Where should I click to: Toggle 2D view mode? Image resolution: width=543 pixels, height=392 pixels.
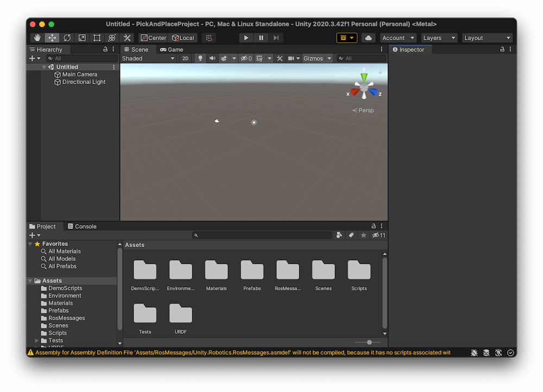tap(185, 59)
